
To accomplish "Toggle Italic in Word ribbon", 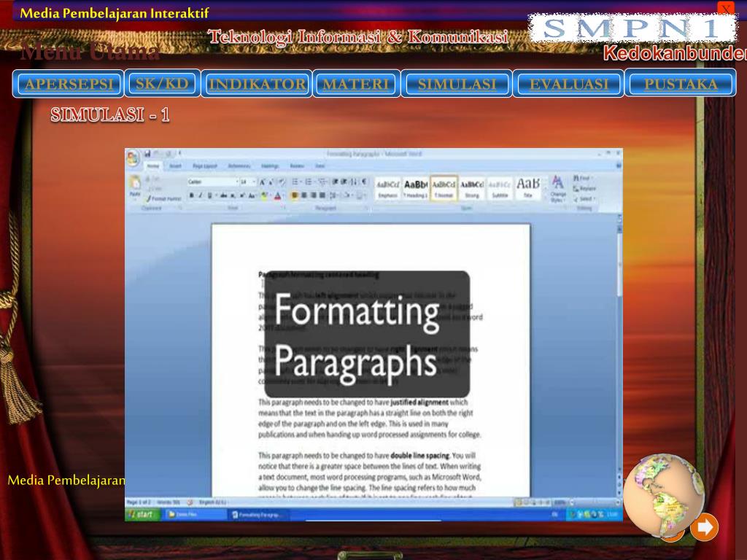I will (201, 195).
